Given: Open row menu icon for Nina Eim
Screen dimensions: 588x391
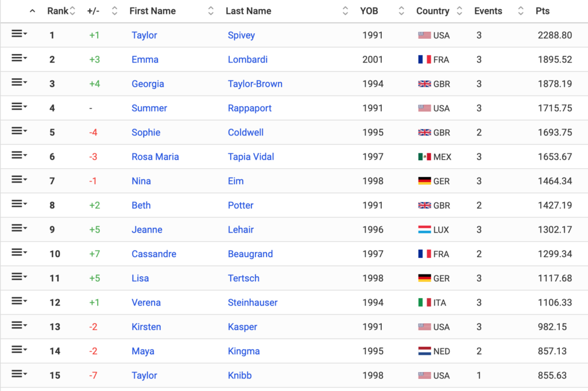Looking at the screenshot, I should pyautogui.click(x=19, y=180).
